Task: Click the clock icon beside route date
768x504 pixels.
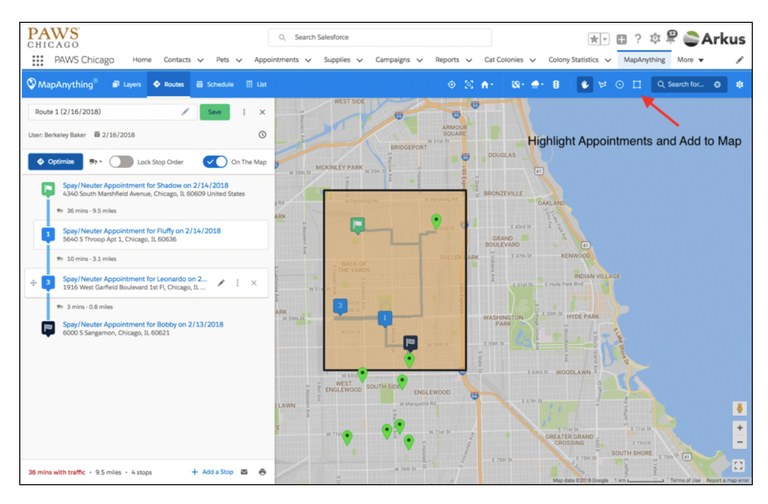Action: (x=263, y=134)
